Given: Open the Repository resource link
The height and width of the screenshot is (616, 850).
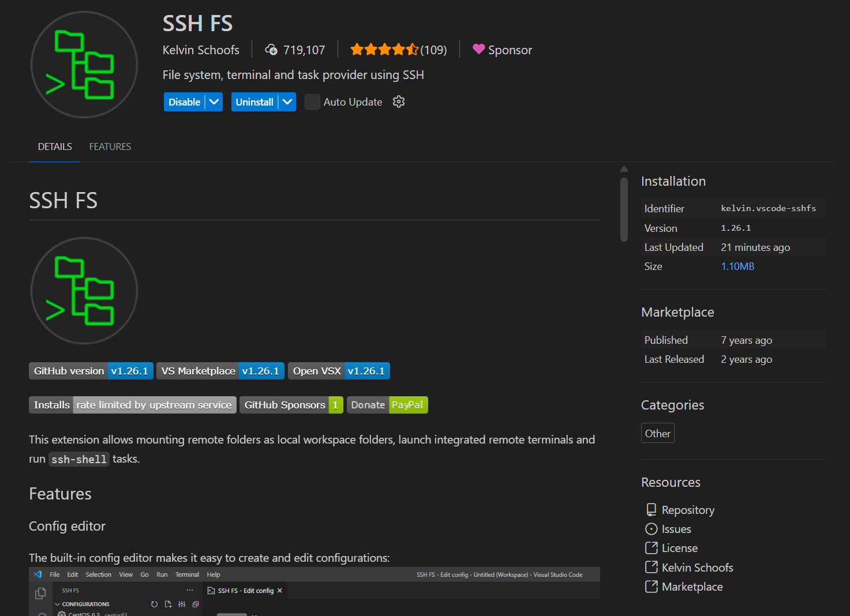Looking at the screenshot, I should [x=680, y=510].
